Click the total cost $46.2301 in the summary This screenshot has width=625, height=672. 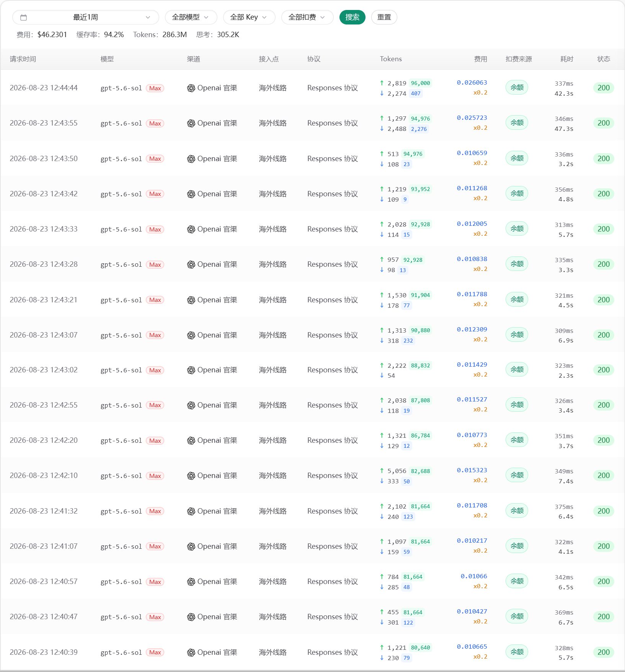(x=52, y=35)
